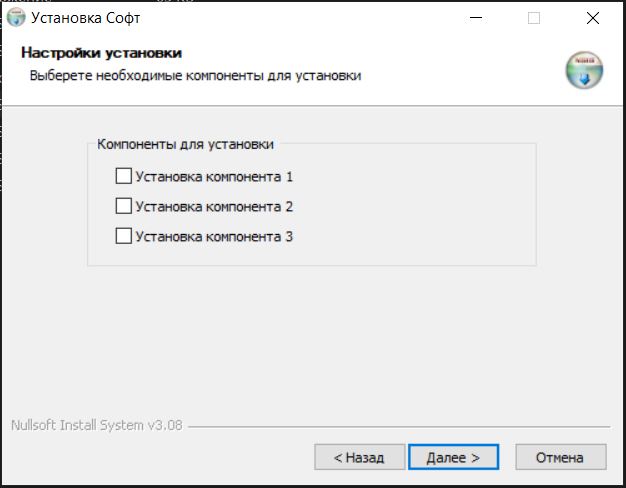Click the "Компоненты для установки" group label
The width and height of the screenshot is (626, 488).
(x=185, y=144)
